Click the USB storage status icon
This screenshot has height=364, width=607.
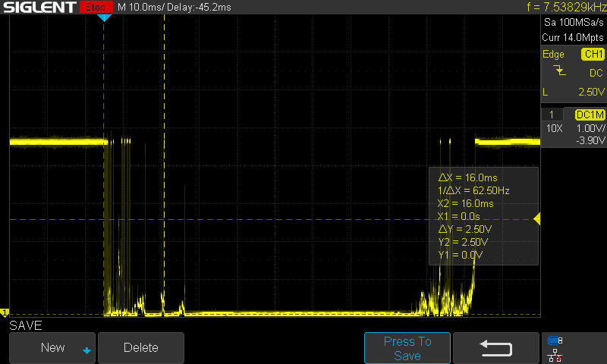click(x=555, y=340)
